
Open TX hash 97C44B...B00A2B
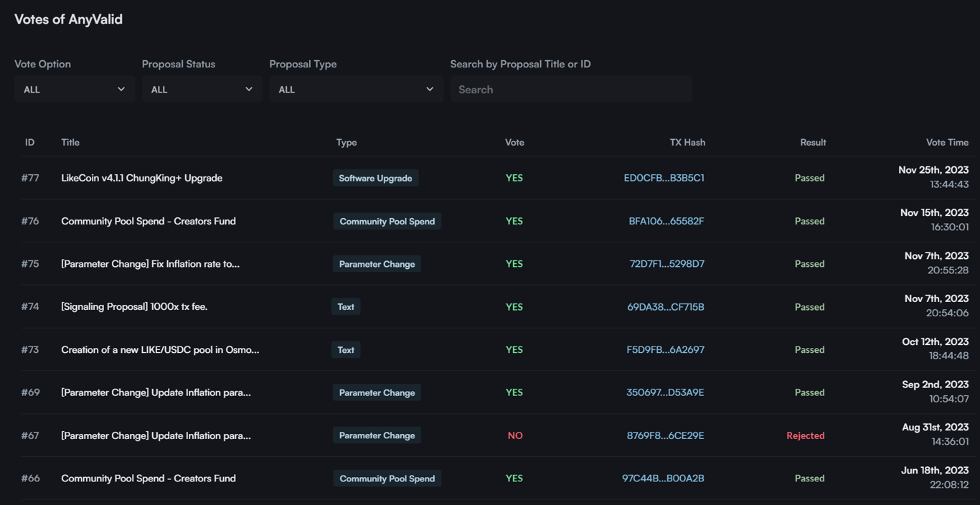664,478
